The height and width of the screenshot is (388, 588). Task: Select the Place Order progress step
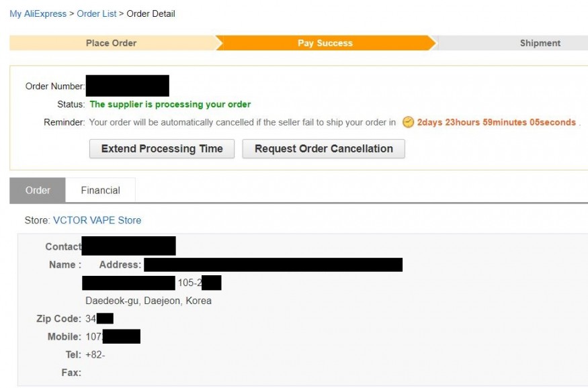pyautogui.click(x=112, y=43)
